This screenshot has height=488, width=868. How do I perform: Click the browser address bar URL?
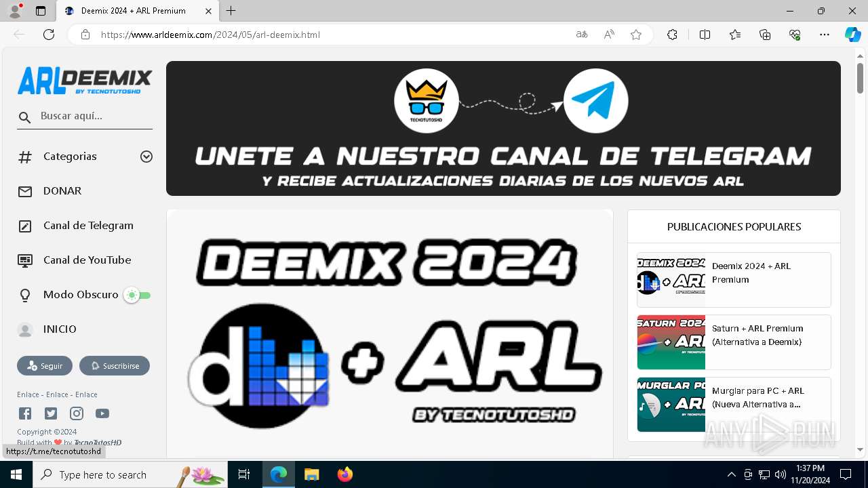(210, 35)
